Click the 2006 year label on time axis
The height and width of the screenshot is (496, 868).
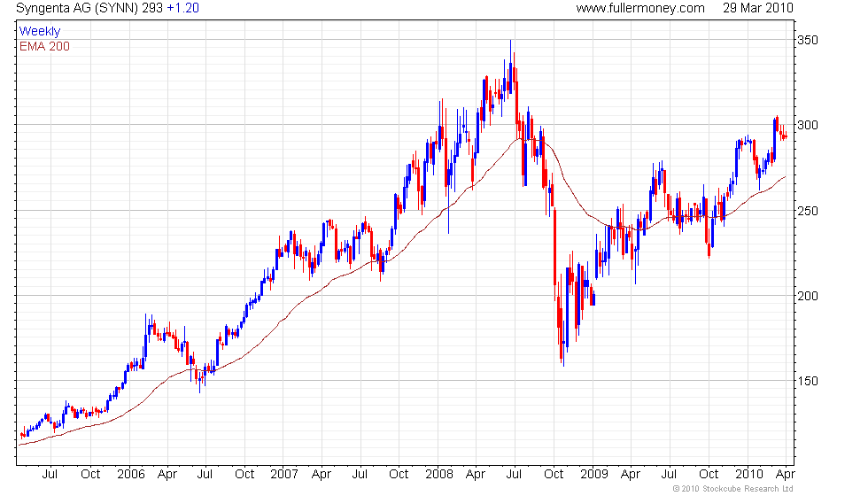[x=131, y=475]
